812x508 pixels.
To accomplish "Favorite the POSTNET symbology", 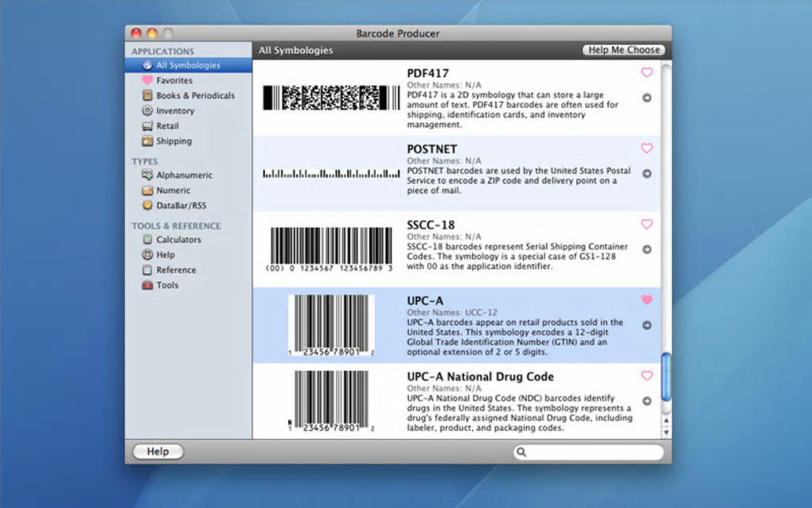I will coord(646,148).
